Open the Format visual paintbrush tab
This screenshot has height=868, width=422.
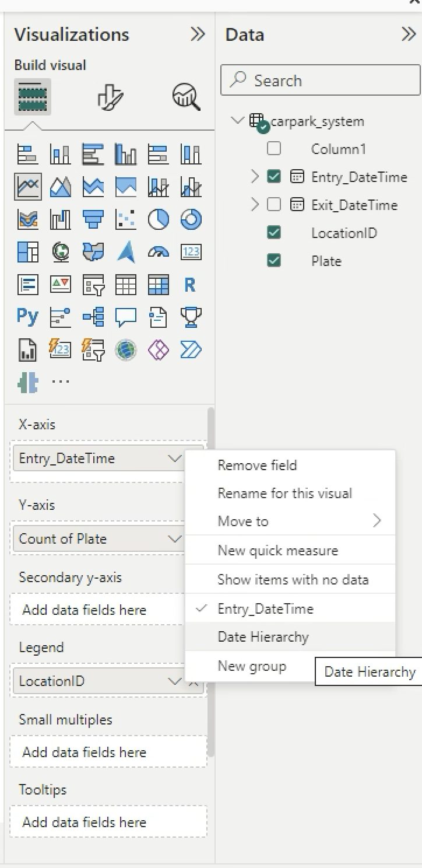pos(110,97)
